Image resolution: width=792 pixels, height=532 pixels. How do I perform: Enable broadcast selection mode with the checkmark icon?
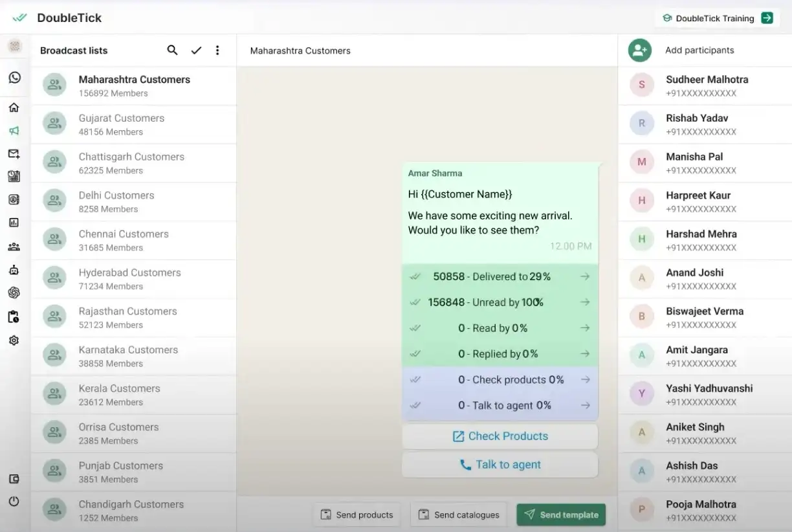[x=196, y=50]
